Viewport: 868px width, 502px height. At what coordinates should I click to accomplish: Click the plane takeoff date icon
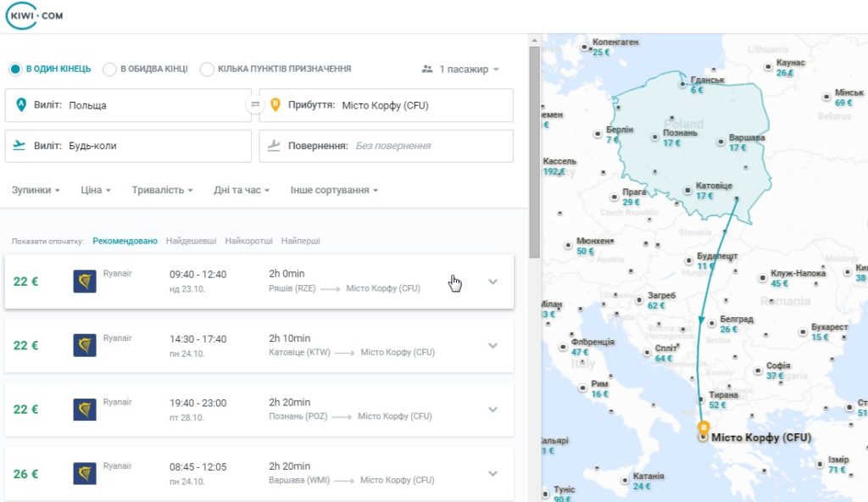click(19, 145)
